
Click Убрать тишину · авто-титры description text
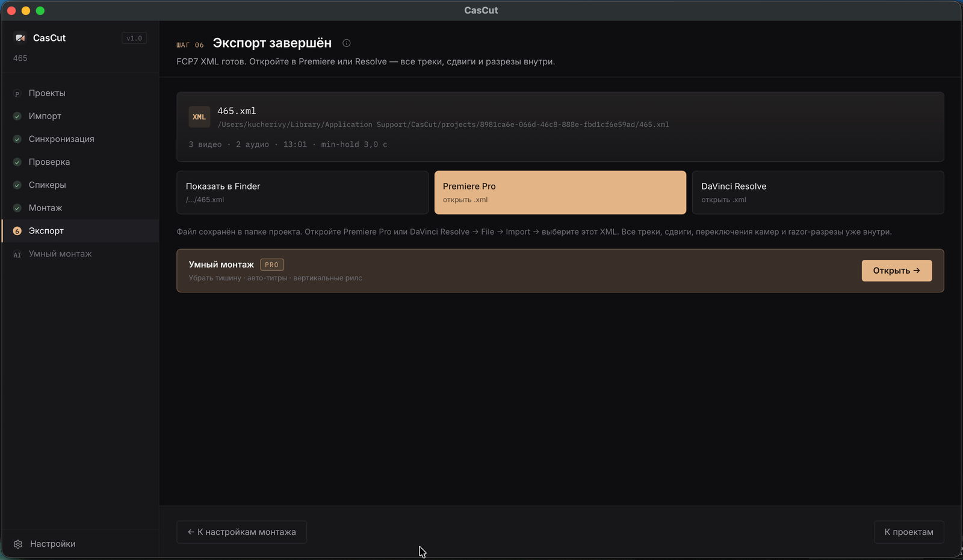click(x=276, y=278)
